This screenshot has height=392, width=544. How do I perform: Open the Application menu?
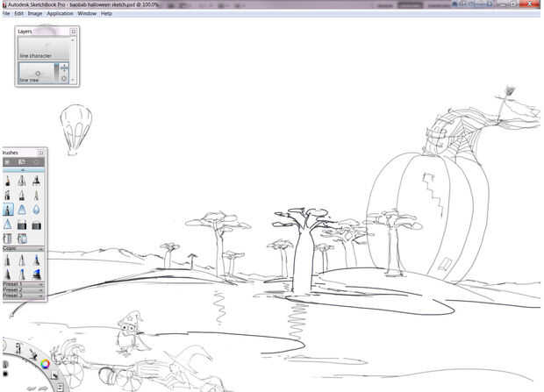(60, 13)
